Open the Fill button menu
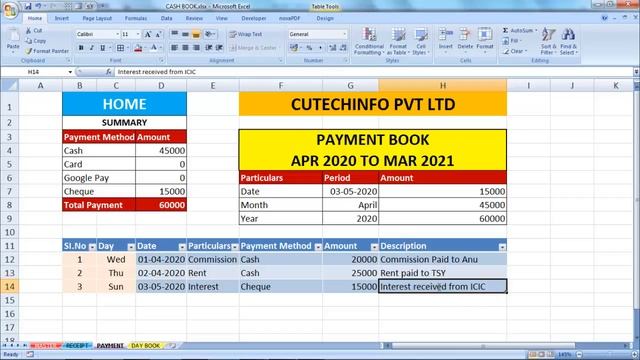This screenshot has height=360, width=640. (x=511, y=41)
